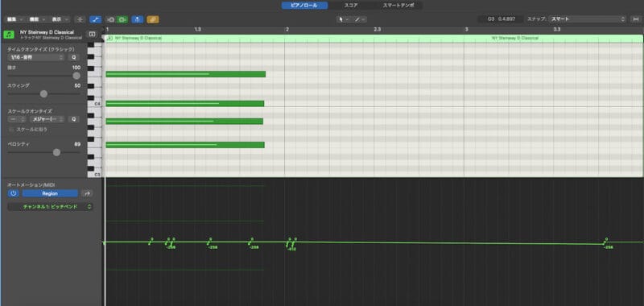This screenshot has width=644, height=306.
Task: Click the Region automation mode button
Action: point(50,193)
